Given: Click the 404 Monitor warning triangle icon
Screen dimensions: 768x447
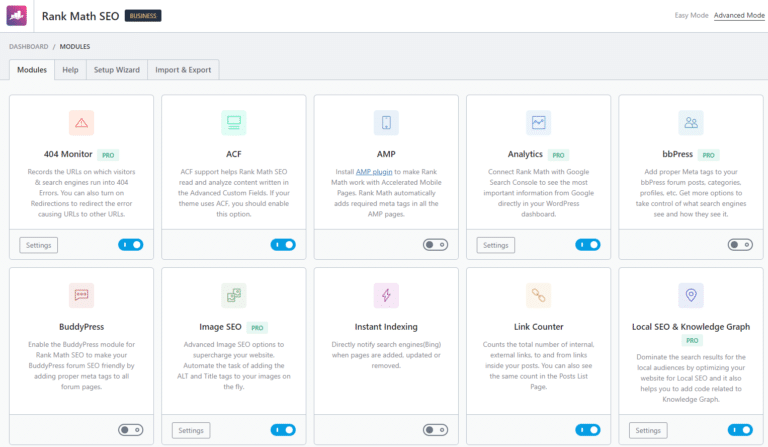Looking at the screenshot, I should click(81, 123).
